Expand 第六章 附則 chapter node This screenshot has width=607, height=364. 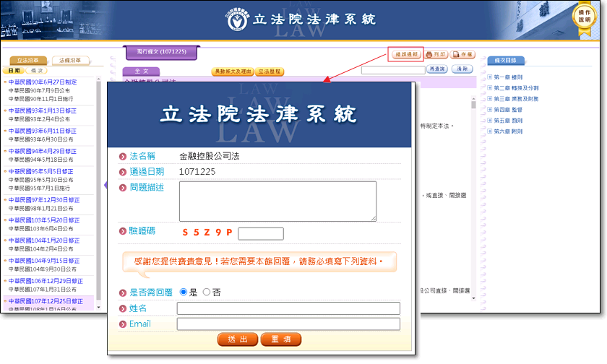pyautogui.click(x=490, y=131)
